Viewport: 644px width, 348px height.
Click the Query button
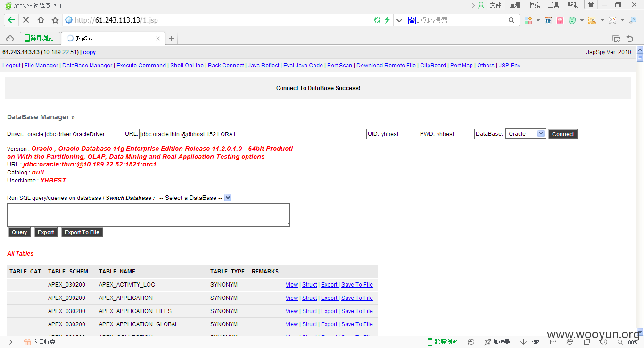[x=19, y=232]
